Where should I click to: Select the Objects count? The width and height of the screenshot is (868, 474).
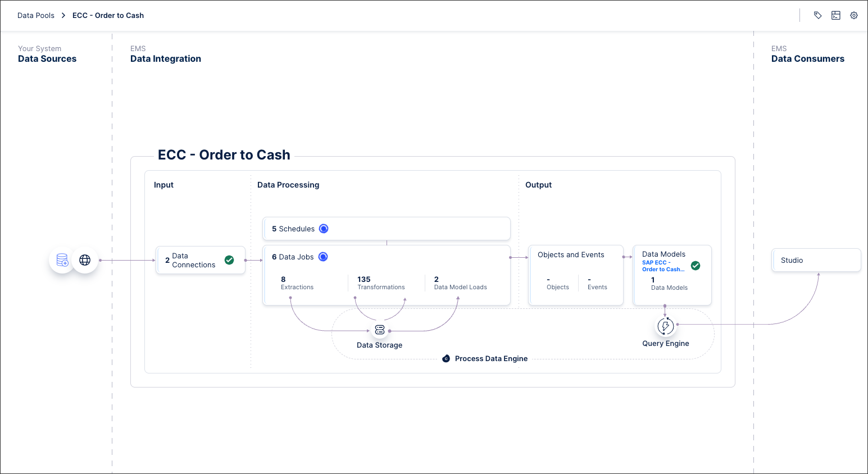pos(557,283)
